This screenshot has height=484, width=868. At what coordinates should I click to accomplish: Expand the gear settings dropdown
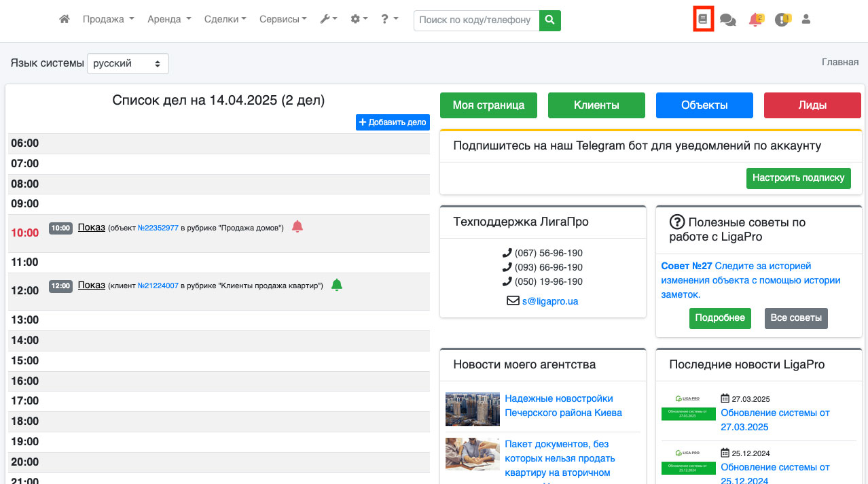click(x=359, y=20)
